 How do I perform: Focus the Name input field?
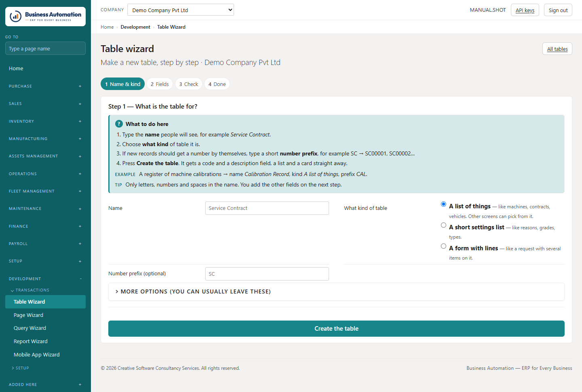[267, 208]
